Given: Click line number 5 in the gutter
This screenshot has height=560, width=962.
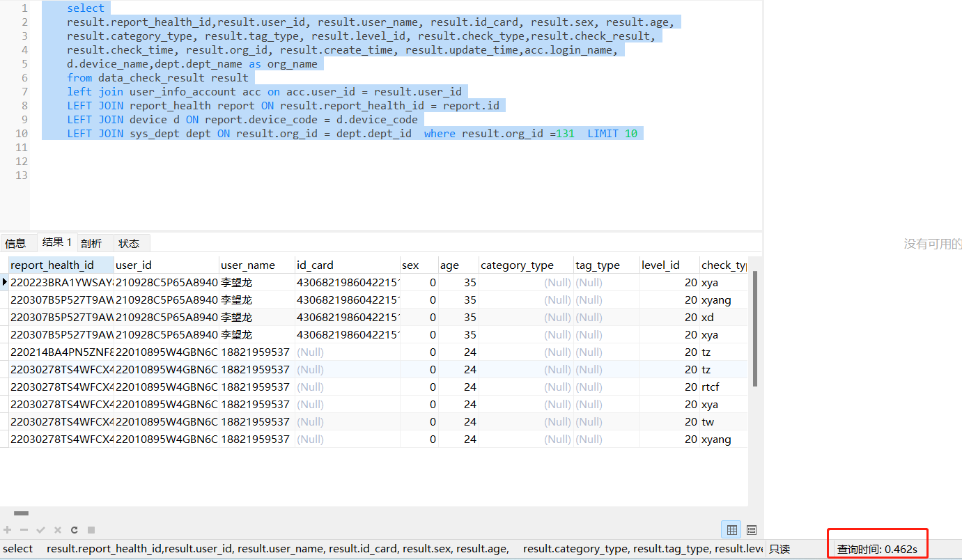Looking at the screenshot, I should (24, 64).
